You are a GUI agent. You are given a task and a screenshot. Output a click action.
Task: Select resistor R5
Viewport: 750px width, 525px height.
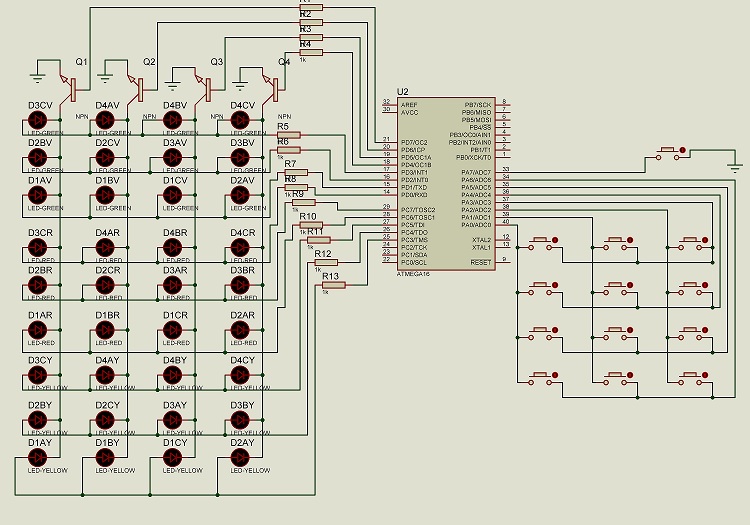pyautogui.click(x=289, y=135)
